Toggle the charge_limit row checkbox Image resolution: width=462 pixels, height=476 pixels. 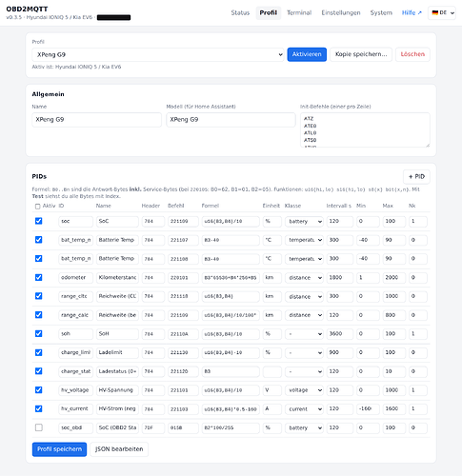pyautogui.click(x=39, y=352)
